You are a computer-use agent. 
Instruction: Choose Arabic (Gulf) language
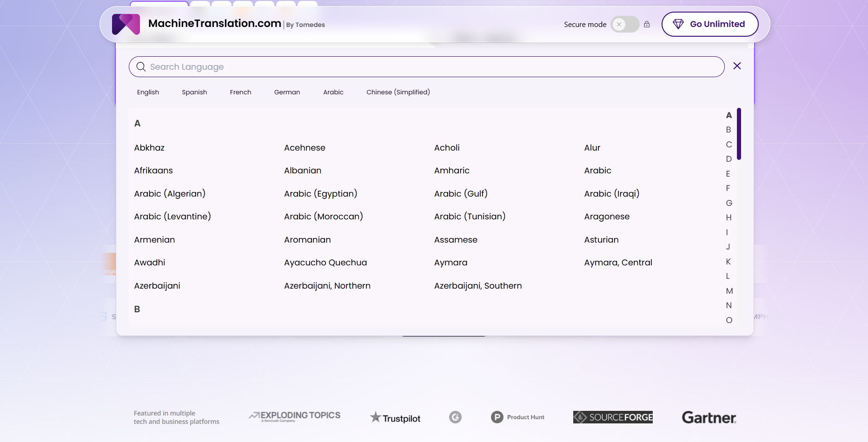461,194
